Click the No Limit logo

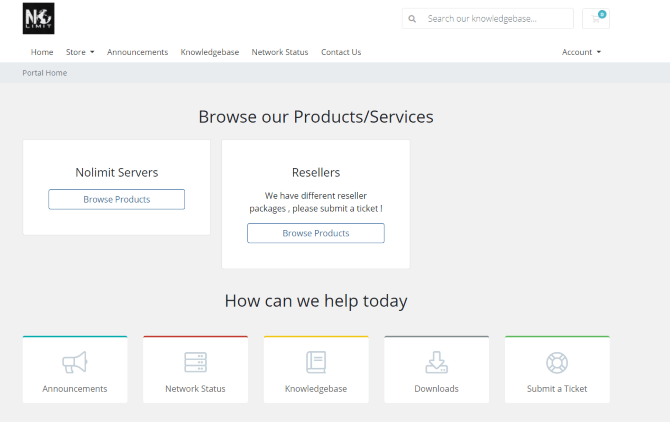click(38, 18)
